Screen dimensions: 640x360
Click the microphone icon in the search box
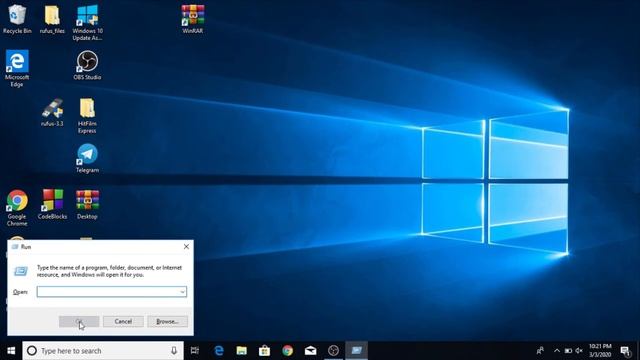(x=174, y=351)
